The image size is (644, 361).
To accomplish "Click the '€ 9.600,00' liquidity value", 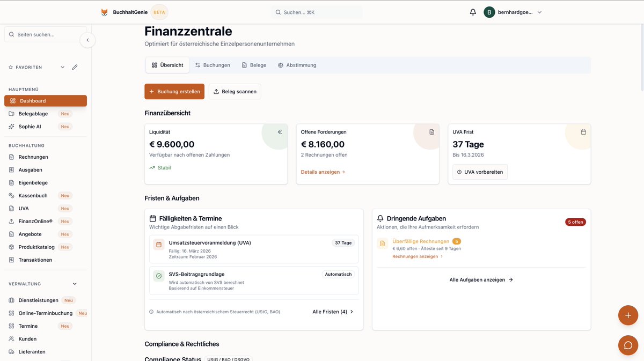I will 172,144.
